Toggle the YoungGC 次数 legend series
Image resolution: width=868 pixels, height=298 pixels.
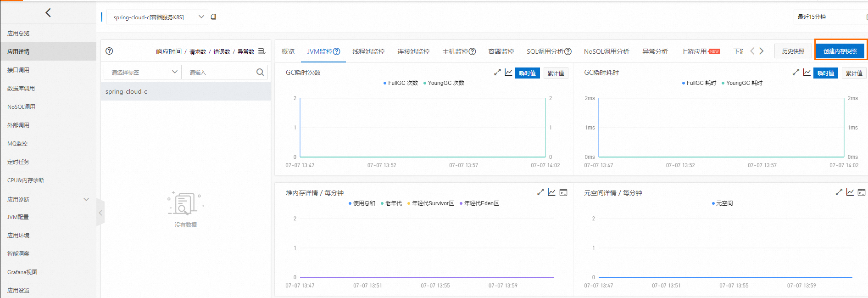(x=444, y=83)
